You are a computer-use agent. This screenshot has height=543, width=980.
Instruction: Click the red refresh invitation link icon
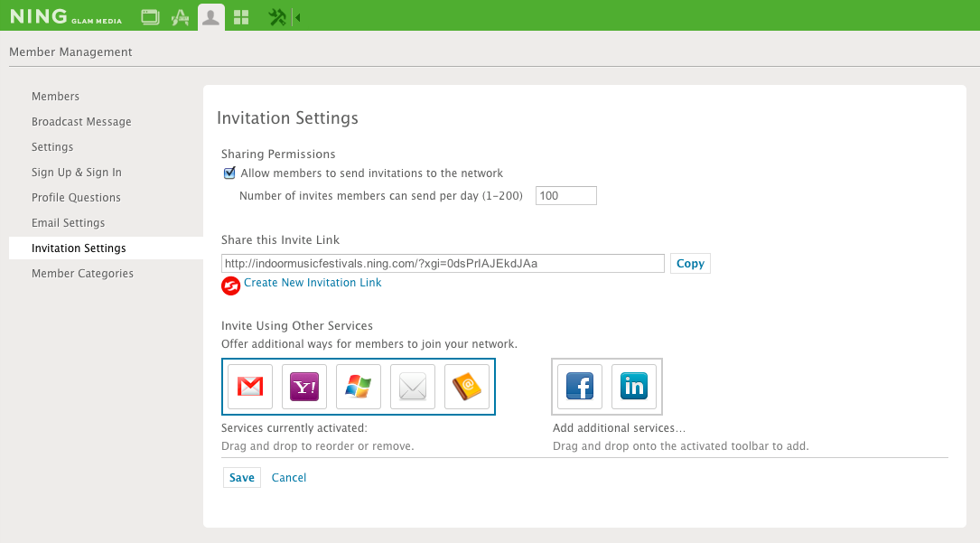pyautogui.click(x=231, y=286)
